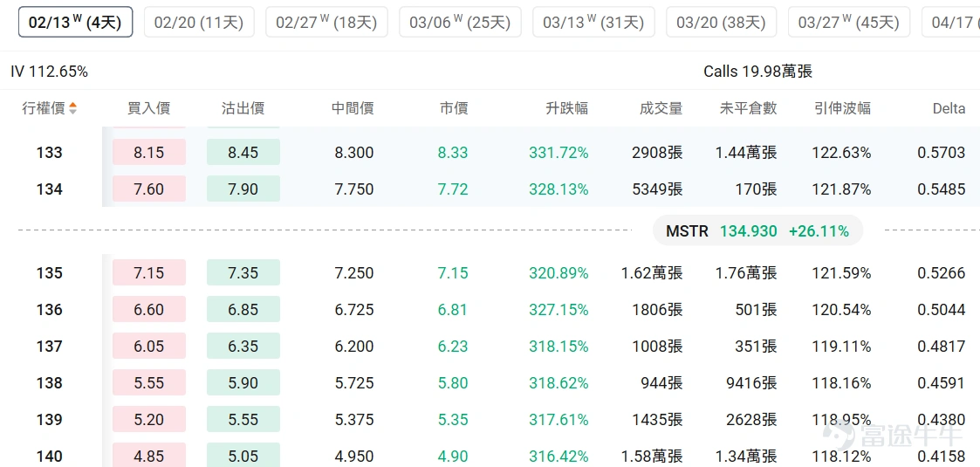
Task: Click bid price 5.55 for strike 138
Action: pos(148,382)
